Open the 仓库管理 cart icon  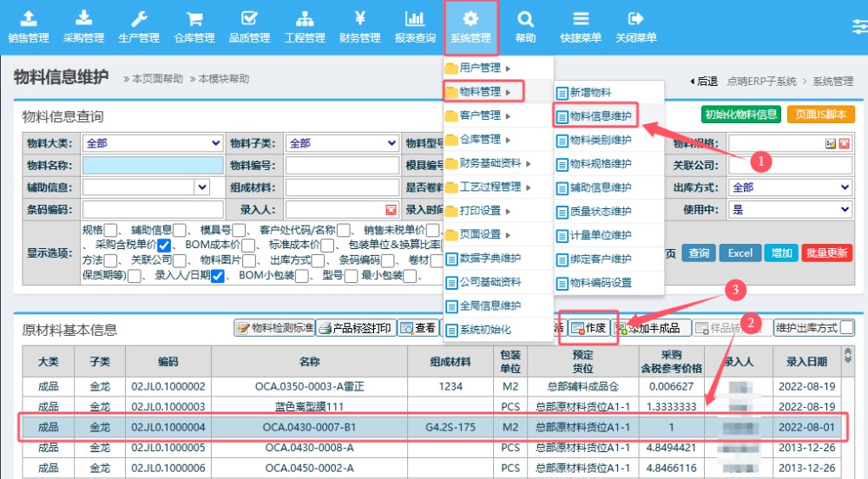194,19
